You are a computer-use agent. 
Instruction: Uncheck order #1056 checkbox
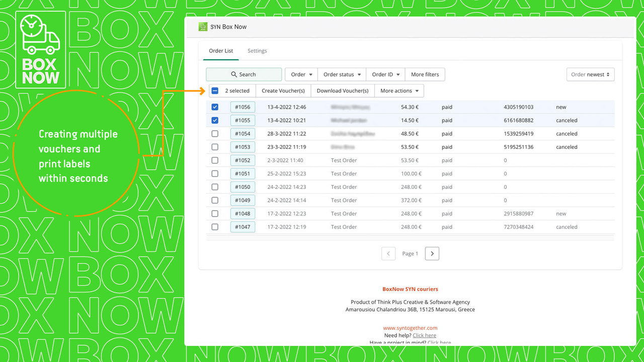click(215, 107)
